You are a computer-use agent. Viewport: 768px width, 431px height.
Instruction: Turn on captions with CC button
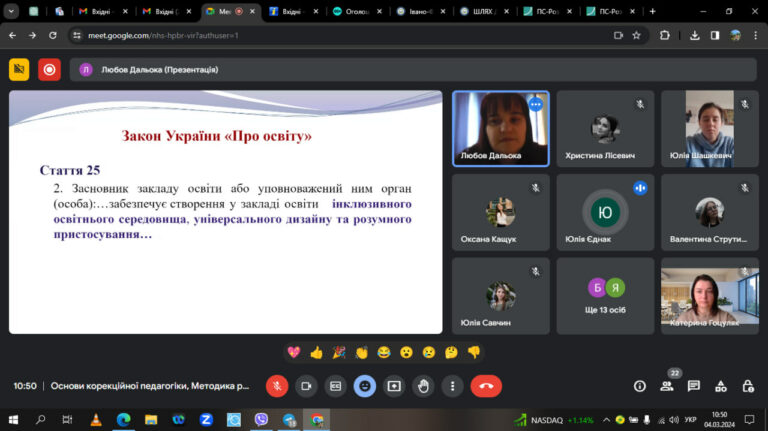pyautogui.click(x=336, y=386)
